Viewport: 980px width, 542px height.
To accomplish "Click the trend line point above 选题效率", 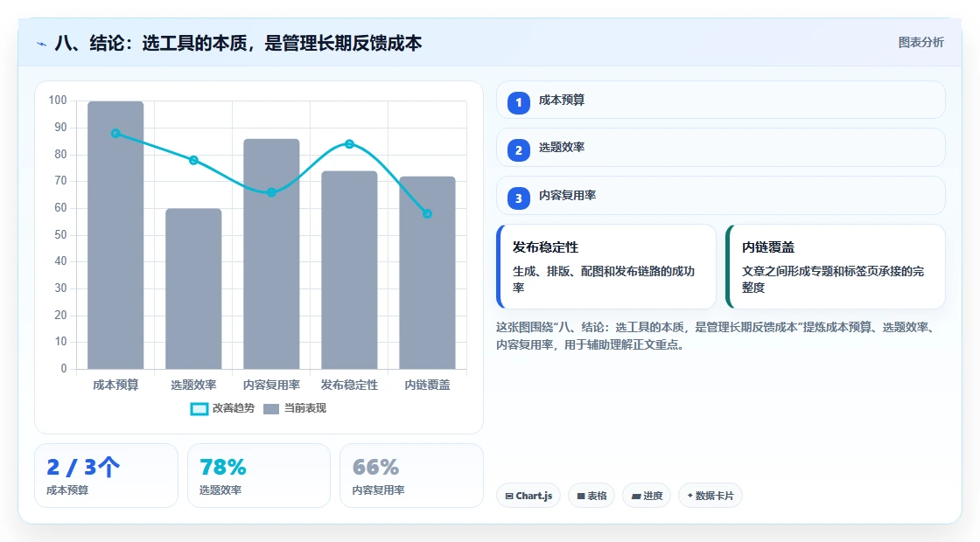I will (193, 161).
